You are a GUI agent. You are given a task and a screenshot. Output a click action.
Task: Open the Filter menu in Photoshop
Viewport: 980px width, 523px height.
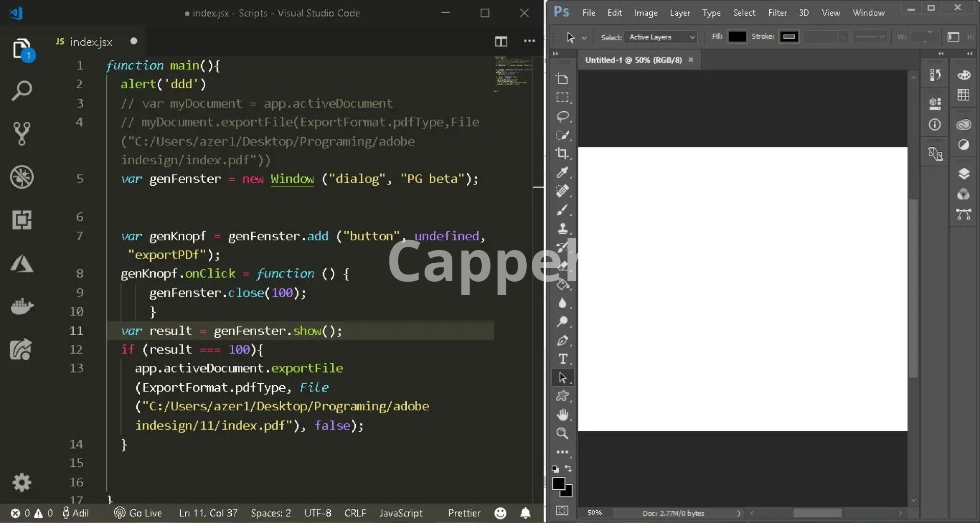pyautogui.click(x=777, y=13)
